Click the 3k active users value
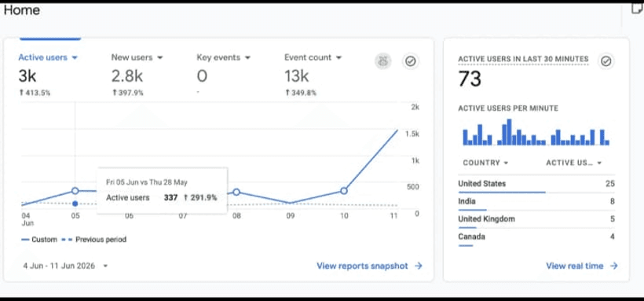644x301 pixels. click(x=27, y=76)
